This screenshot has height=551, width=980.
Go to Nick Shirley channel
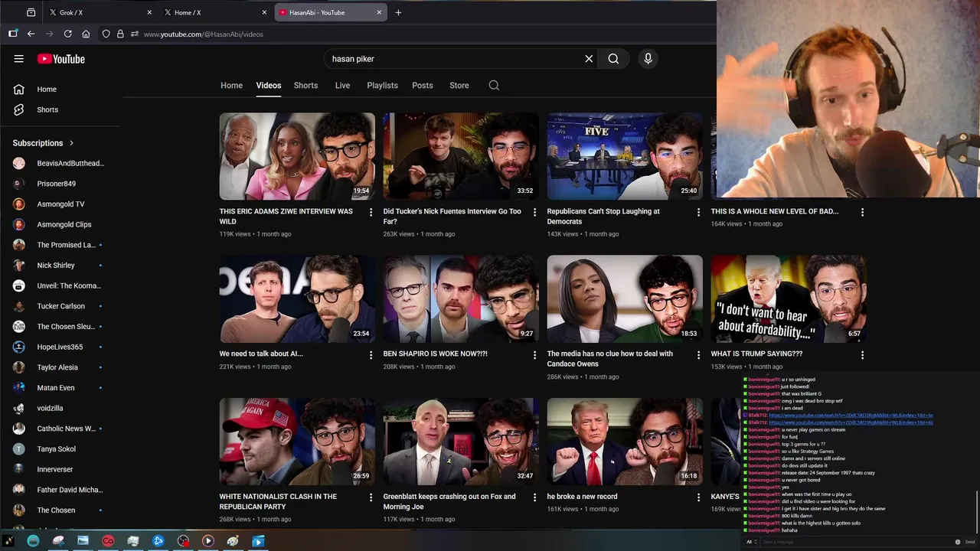[56, 266]
